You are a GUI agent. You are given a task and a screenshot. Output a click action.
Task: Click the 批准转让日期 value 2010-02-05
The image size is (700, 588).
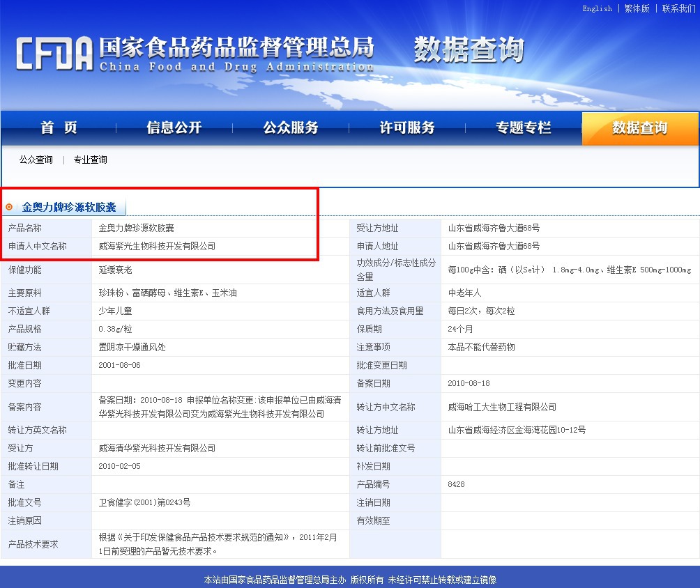tap(119, 466)
